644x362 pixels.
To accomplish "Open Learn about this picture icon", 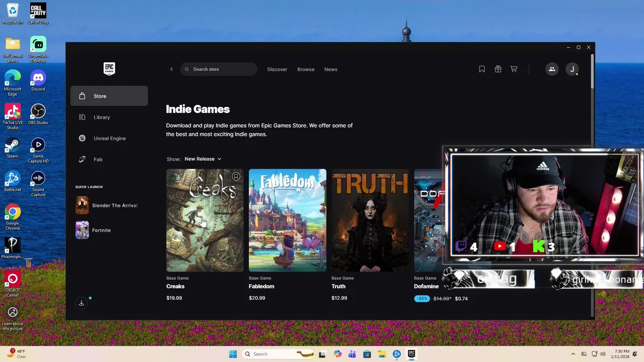I will click(13, 319).
